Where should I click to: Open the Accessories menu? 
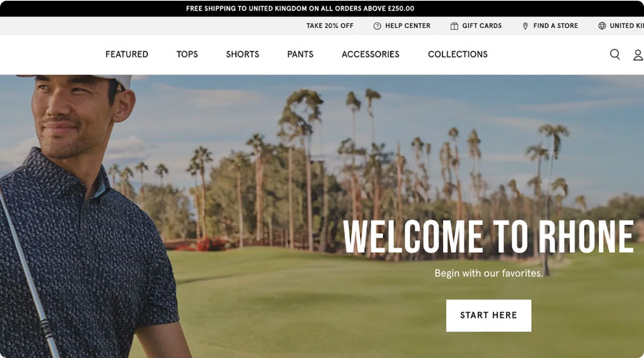[371, 54]
